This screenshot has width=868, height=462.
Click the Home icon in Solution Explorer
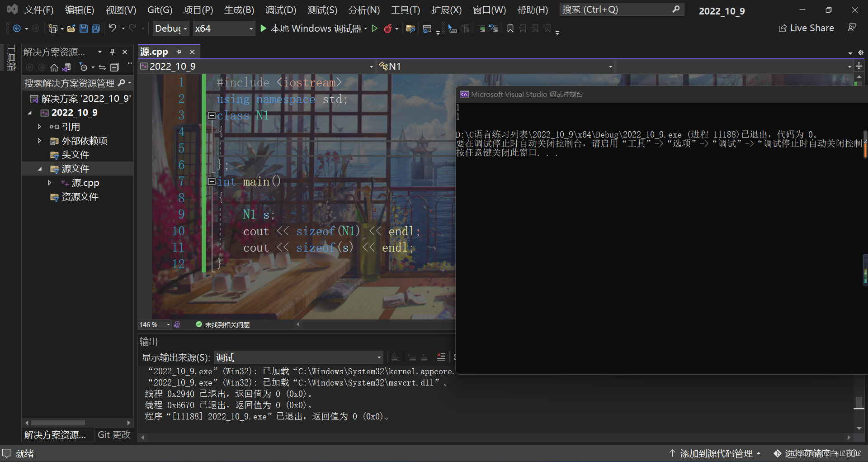54,67
